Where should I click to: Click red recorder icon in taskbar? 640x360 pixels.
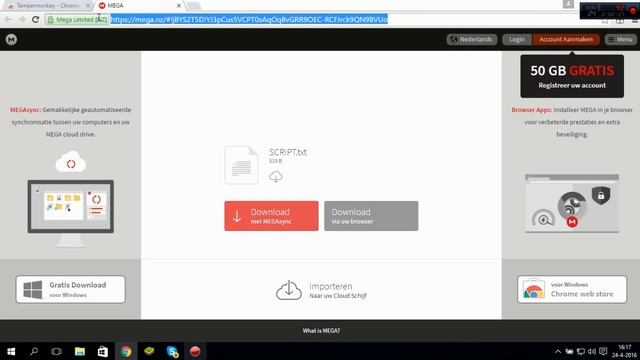[x=195, y=351]
